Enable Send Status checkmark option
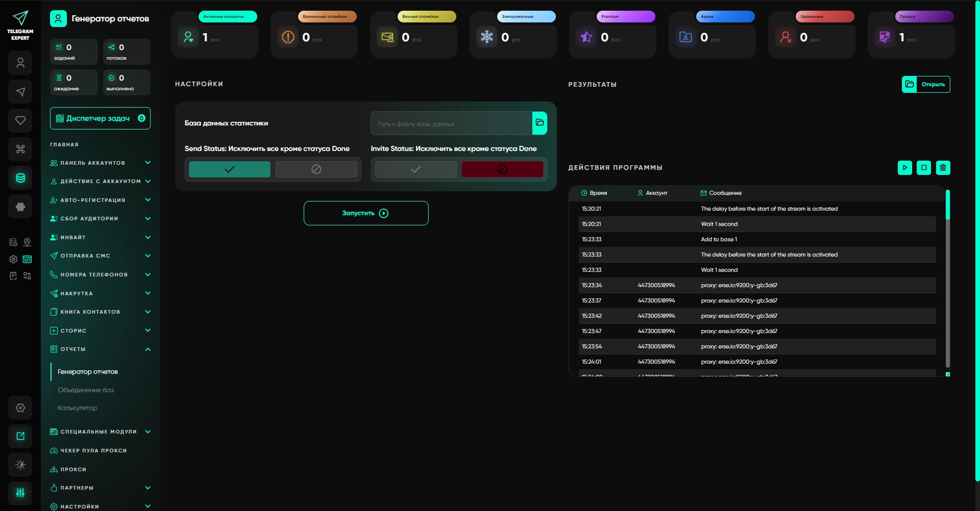The width and height of the screenshot is (980, 511). point(230,169)
